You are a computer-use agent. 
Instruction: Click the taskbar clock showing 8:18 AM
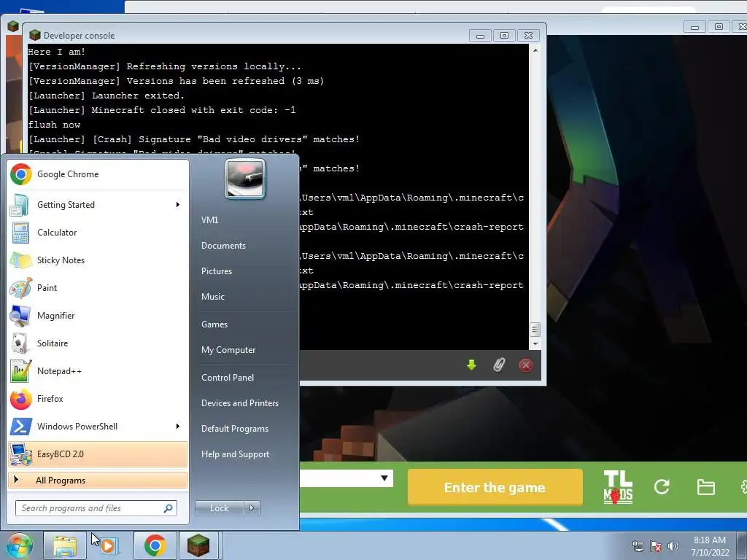point(710,546)
